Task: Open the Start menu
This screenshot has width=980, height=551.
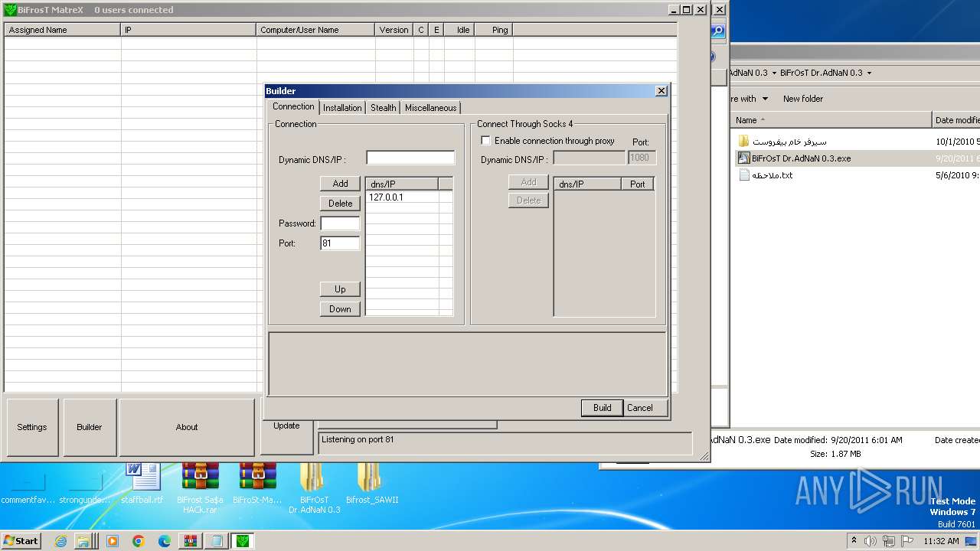Action: point(21,541)
